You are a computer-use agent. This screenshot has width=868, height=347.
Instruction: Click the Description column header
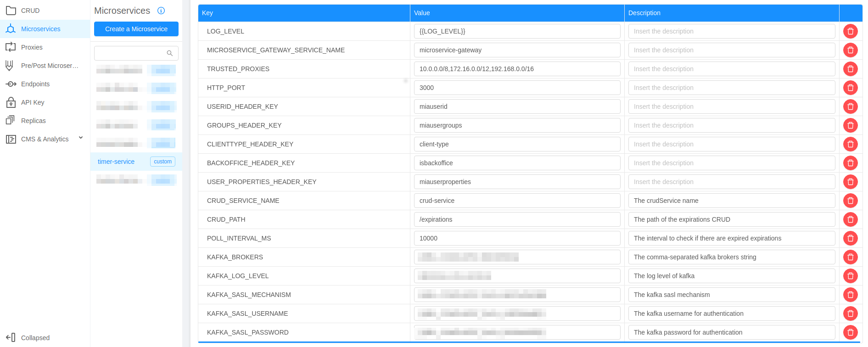[x=732, y=13]
